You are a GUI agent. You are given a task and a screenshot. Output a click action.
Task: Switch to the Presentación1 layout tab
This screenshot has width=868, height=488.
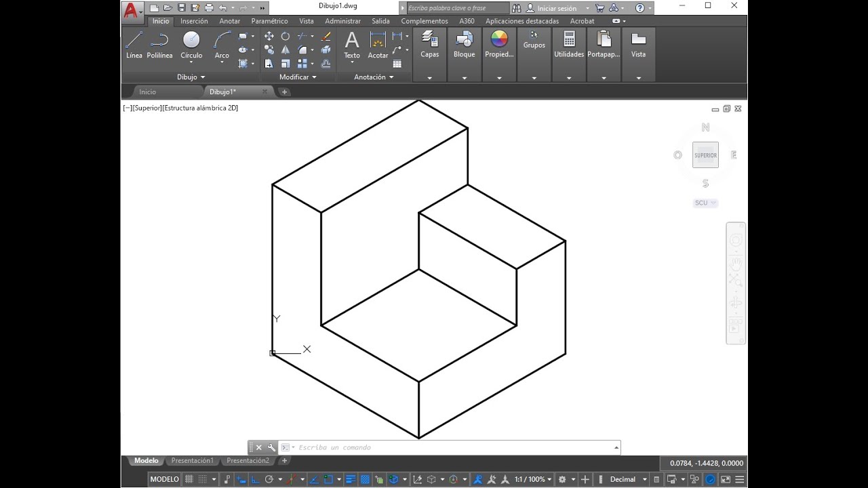[x=192, y=461]
